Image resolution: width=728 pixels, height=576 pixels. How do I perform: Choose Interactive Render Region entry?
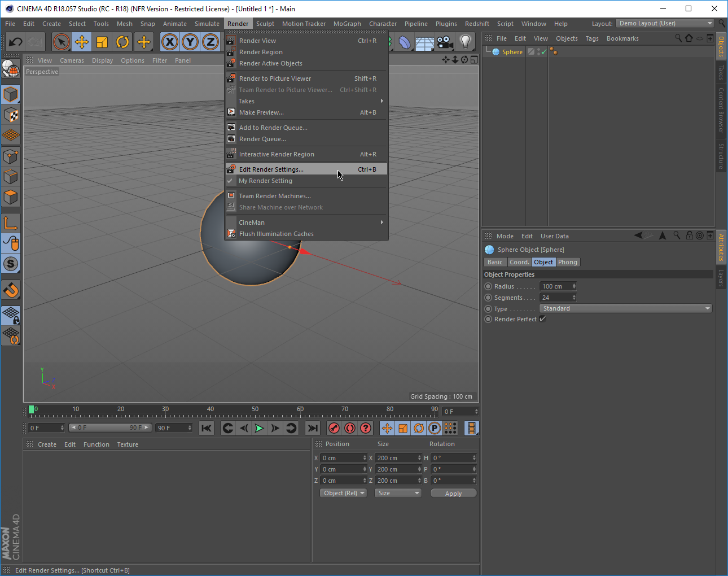(306, 154)
